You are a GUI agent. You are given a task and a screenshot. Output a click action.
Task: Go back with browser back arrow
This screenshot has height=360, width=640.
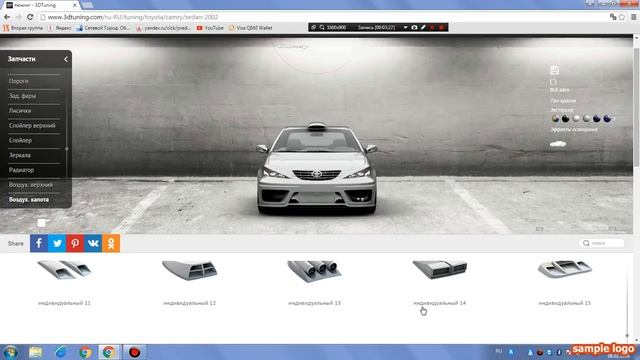[7, 17]
